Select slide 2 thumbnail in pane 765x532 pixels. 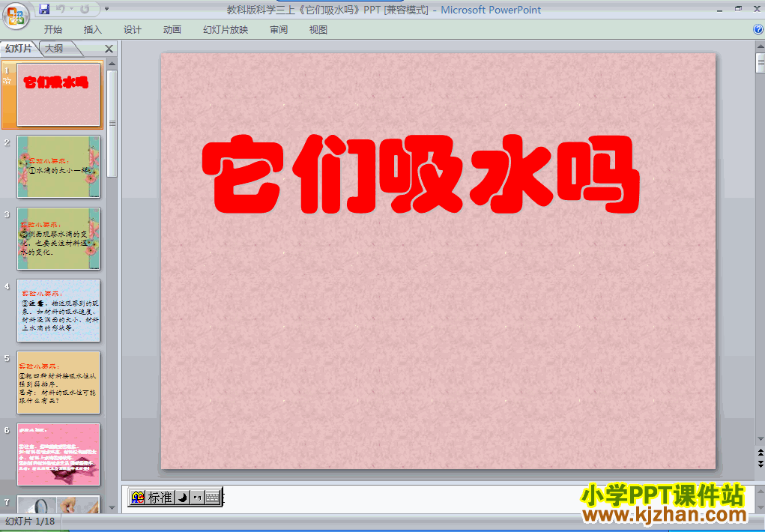[x=58, y=166]
